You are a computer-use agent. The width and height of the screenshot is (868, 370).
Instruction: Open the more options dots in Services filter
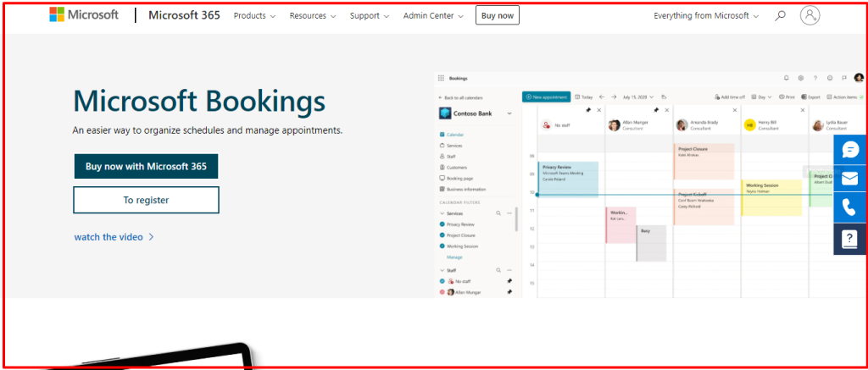click(x=509, y=213)
